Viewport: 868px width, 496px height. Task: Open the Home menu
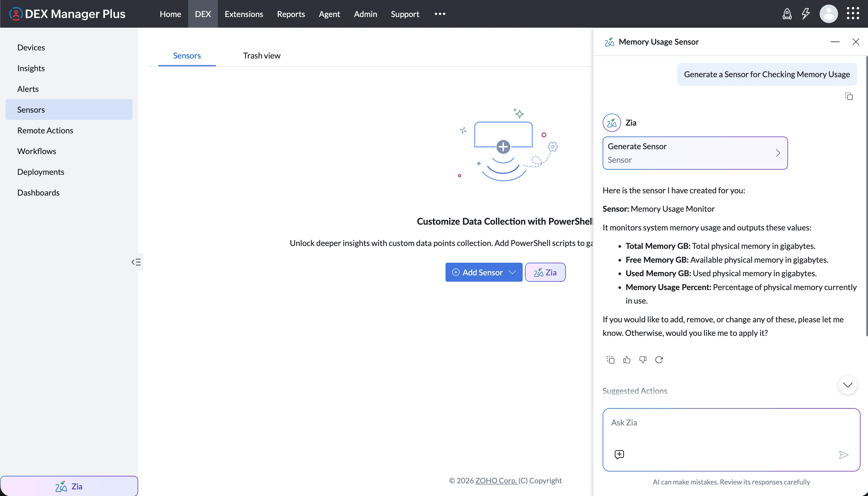tap(171, 14)
